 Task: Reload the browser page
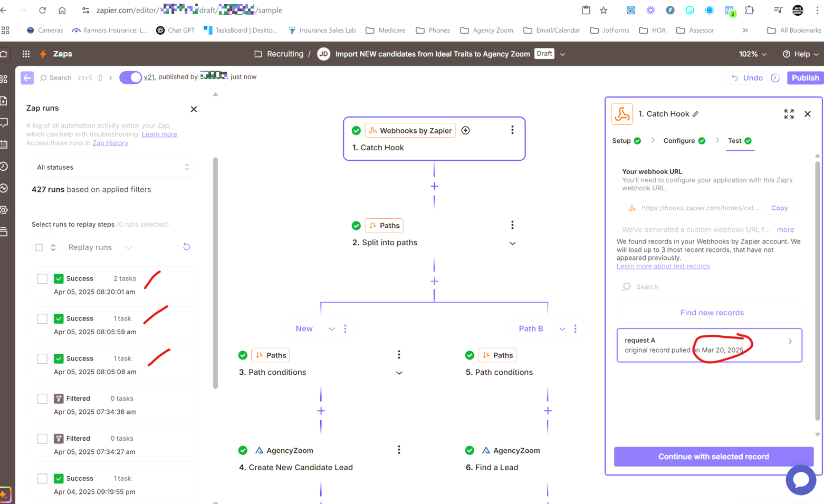(x=42, y=10)
